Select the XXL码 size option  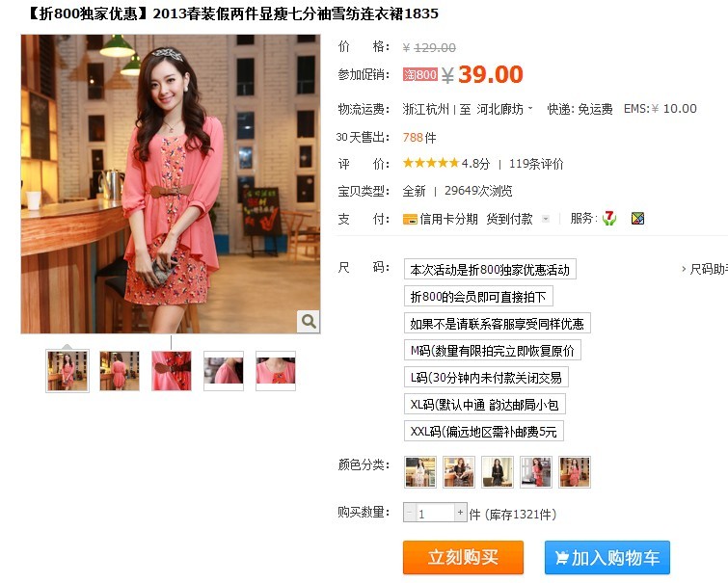pos(484,432)
